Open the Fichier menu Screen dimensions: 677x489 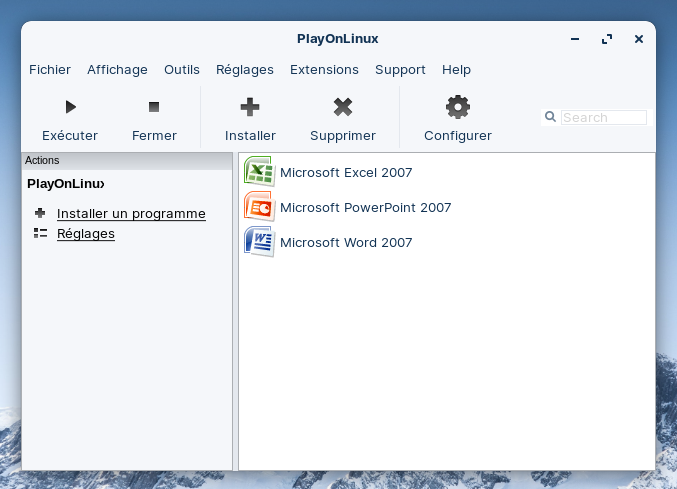click(x=50, y=69)
